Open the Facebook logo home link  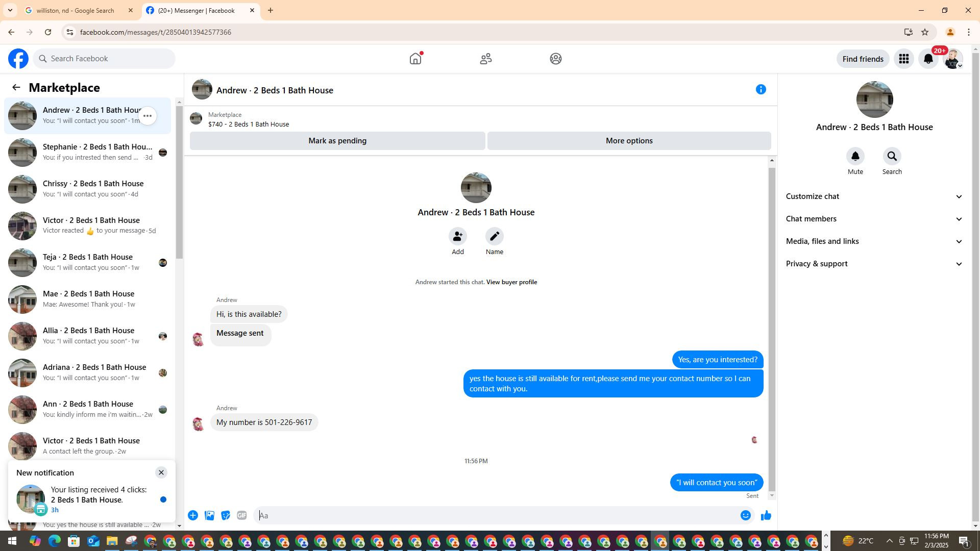point(18,59)
